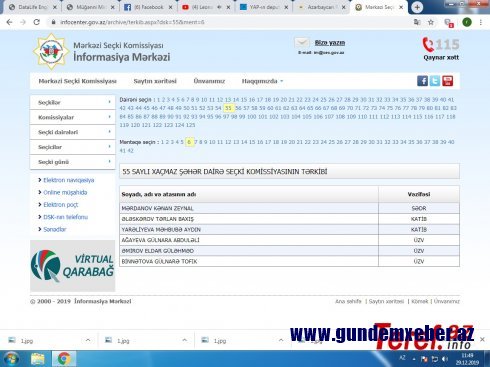The image size is (490, 367).
Task: Expand the Komissiyalar sidebar menu
Action: (x=72, y=117)
